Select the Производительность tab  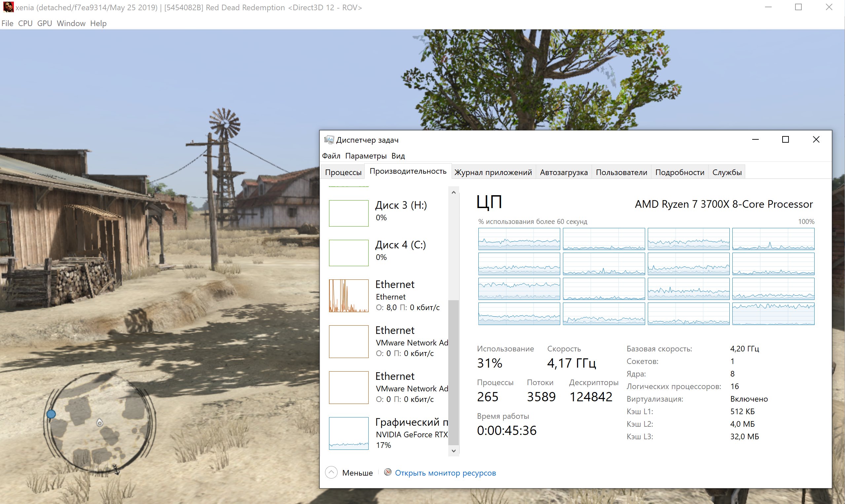click(x=408, y=171)
